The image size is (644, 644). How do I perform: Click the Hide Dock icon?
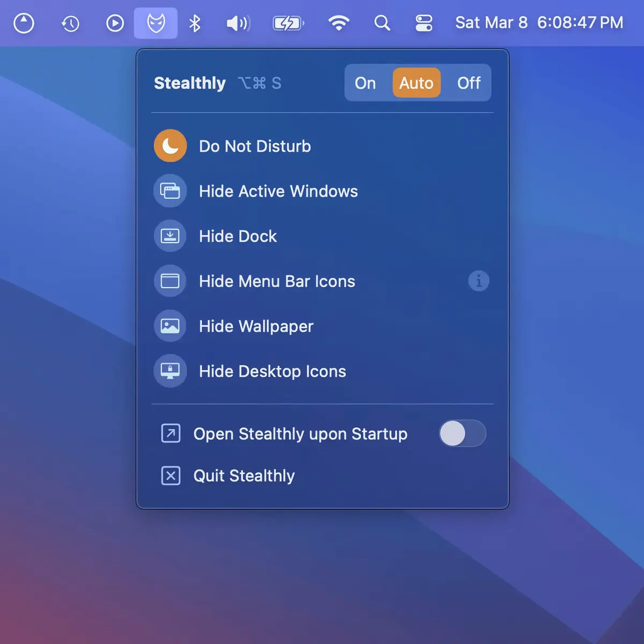[x=170, y=236]
